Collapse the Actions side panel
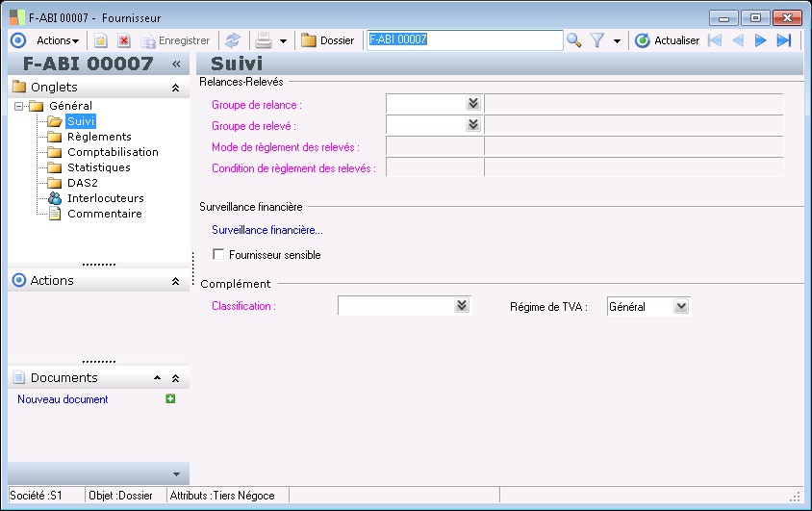Viewport: 812px width, 511px height. (175, 281)
